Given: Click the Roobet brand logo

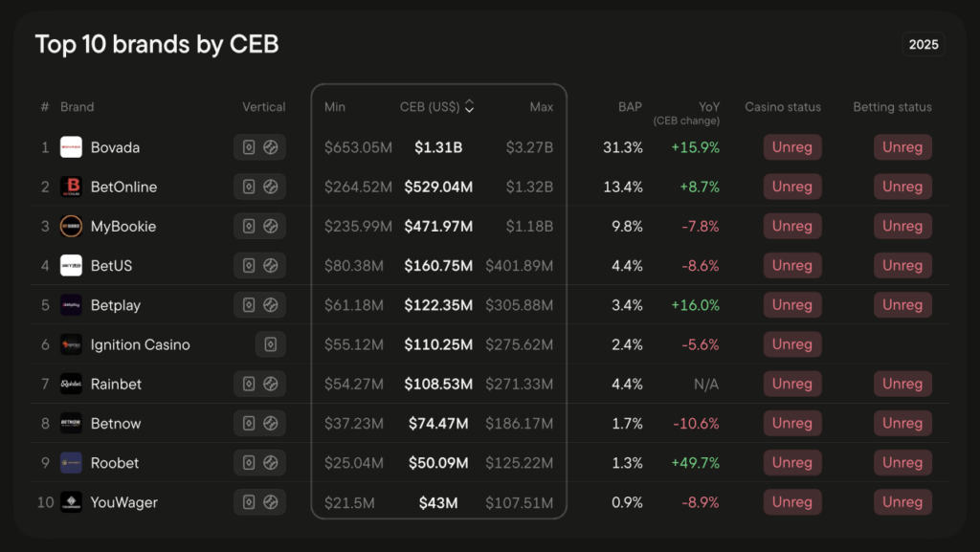Looking at the screenshot, I should 72,463.
